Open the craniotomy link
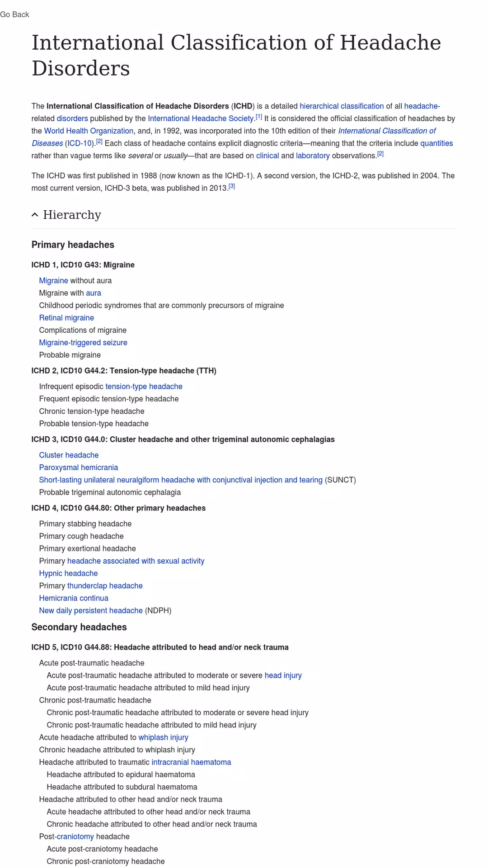 (x=75, y=837)
